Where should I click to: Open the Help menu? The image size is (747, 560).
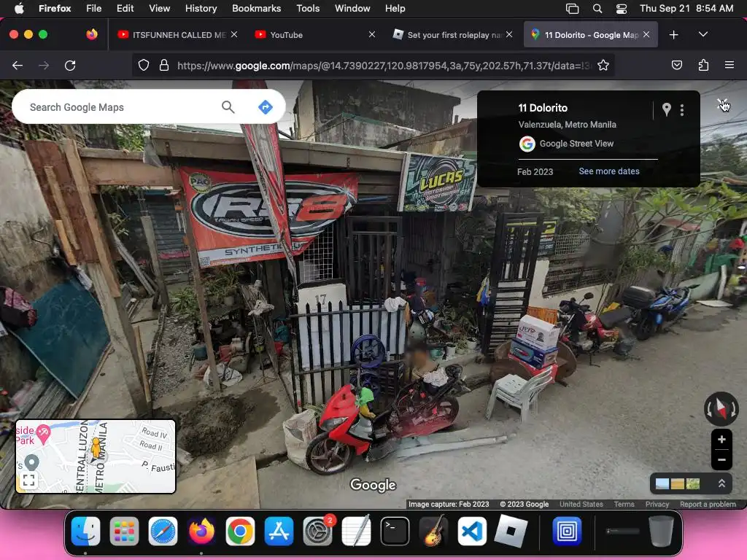point(395,8)
